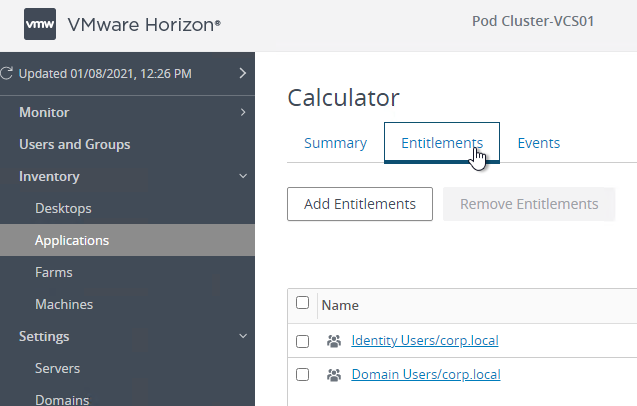Viewport: 637px width, 406px height.
Task: Open Users and Groups in sidebar
Action: (75, 144)
